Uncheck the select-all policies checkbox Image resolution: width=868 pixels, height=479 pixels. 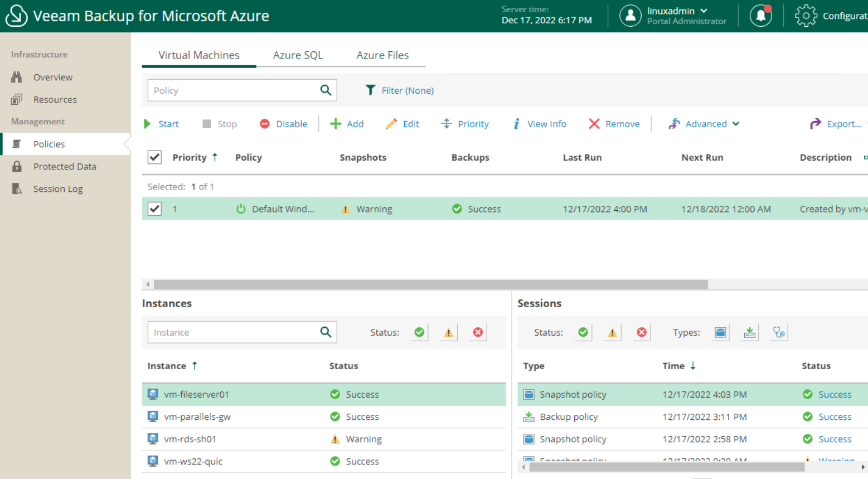(x=154, y=157)
